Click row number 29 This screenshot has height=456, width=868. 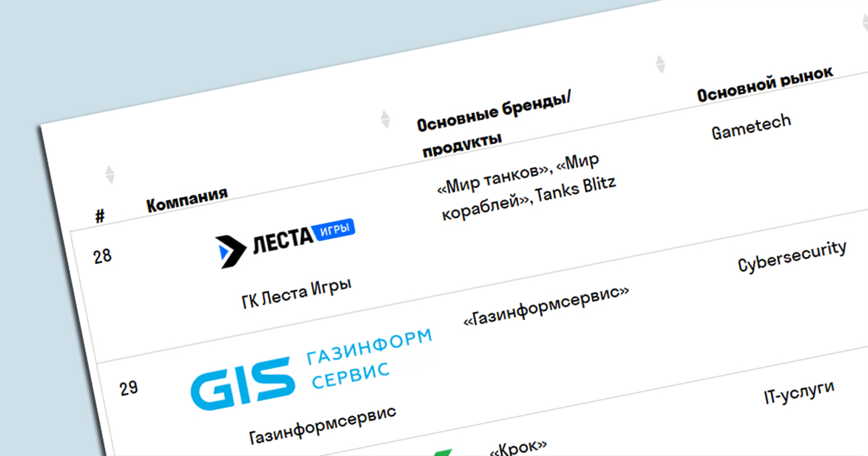tap(129, 388)
